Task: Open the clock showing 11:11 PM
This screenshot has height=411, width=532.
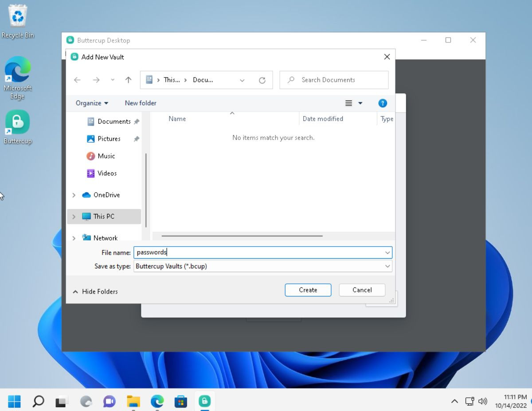Action: point(511,401)
